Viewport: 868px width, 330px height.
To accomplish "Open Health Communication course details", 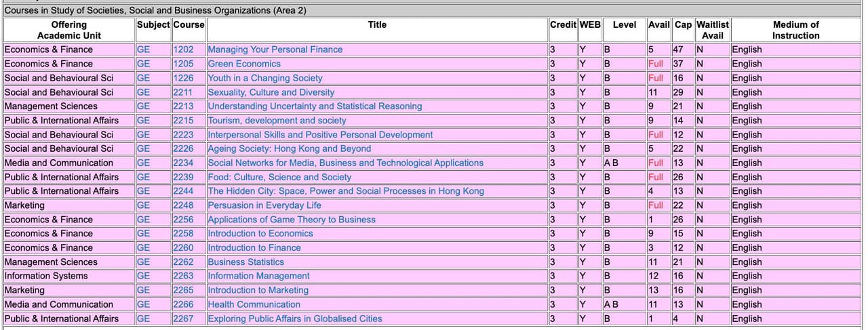I will coord(254,304).
